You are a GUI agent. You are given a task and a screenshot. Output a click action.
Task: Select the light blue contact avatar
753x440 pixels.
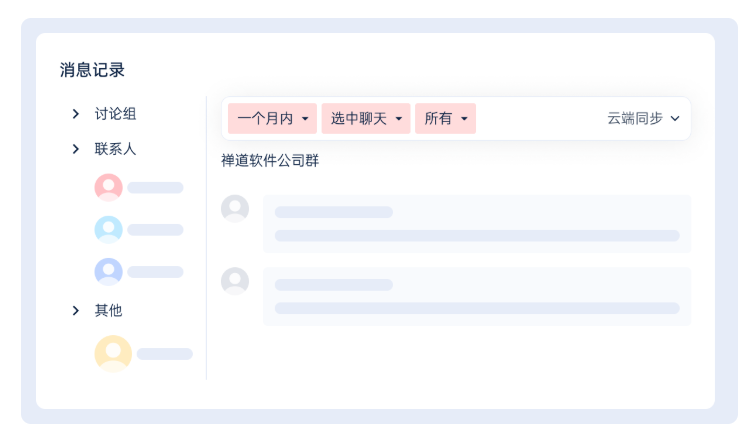[x=109, y=230]
